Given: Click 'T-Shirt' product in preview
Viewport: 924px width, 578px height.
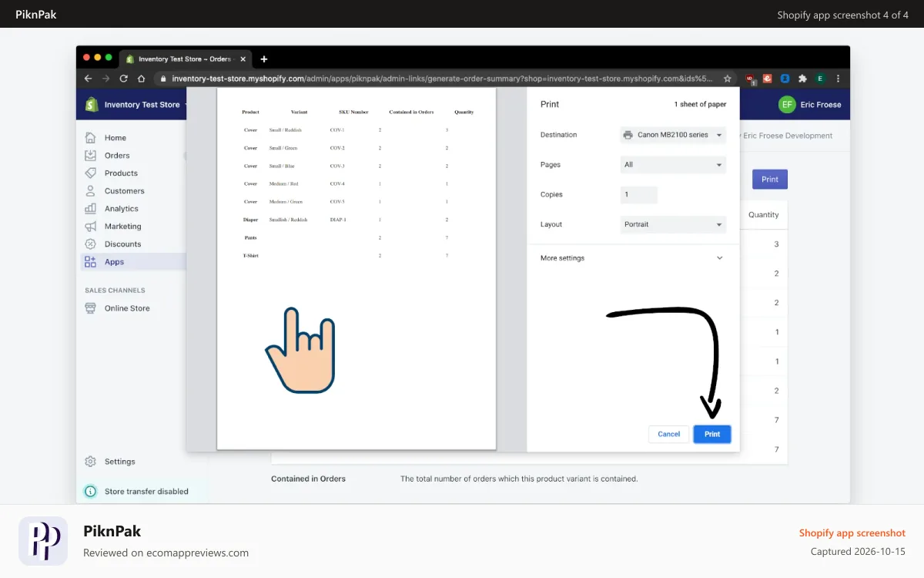Looking at the screenshot, I should click(x=250, y=255).
